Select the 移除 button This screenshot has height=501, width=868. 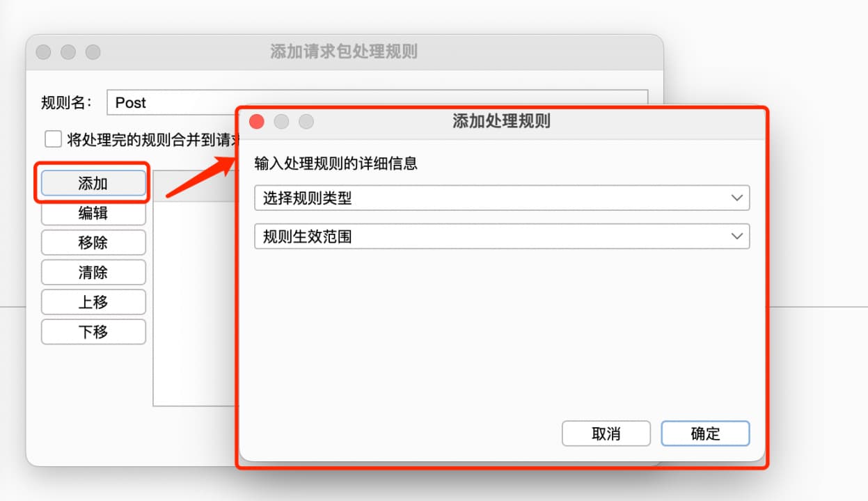[93, 243]
